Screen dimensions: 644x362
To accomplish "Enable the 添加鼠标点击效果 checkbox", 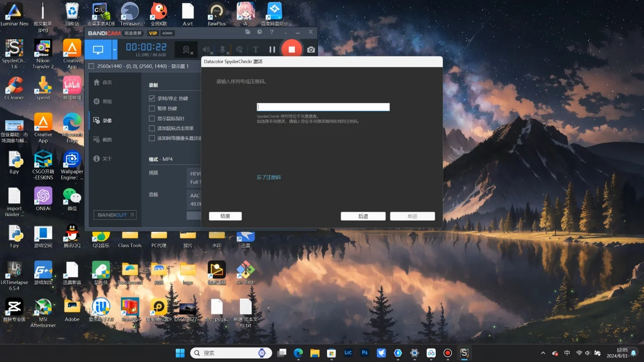I will point(152,128).
